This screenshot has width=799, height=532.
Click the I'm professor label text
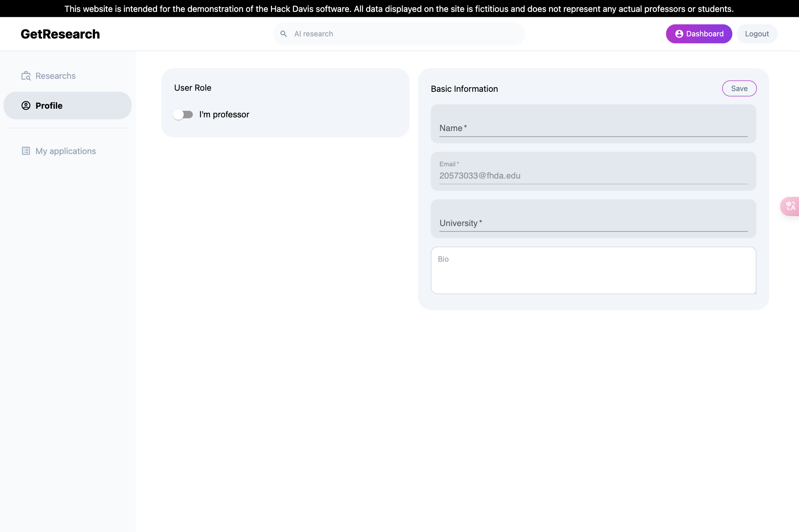(x=224, y=114)
